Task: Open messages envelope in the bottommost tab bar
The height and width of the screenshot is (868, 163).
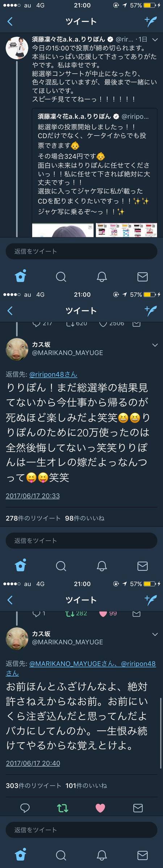Action: 142,855
